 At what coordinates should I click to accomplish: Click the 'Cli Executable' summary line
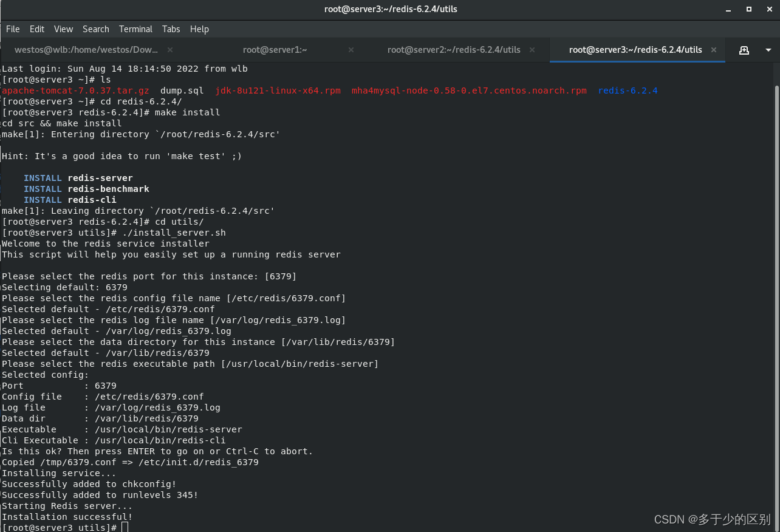(x=114, y=440)
